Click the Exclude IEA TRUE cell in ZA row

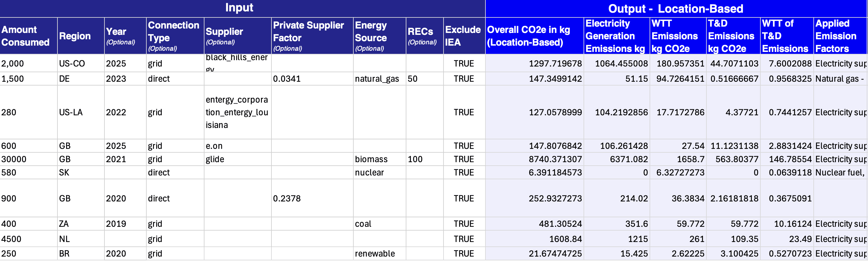(464, 224)
